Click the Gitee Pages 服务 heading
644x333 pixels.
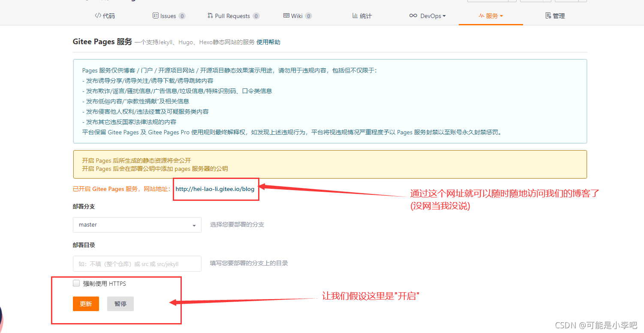(102, 42)
